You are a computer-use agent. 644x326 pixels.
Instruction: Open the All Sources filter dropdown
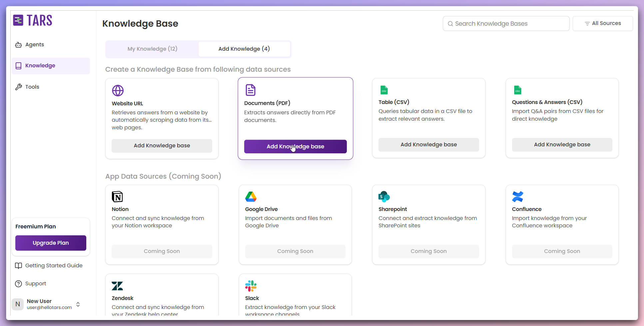pyautogui.click(x=602, y=24)
